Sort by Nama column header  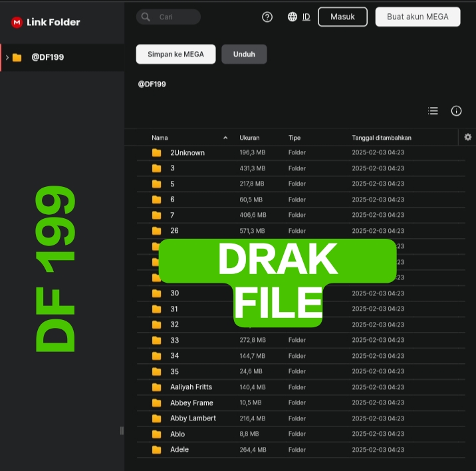(x=160, y=138)
